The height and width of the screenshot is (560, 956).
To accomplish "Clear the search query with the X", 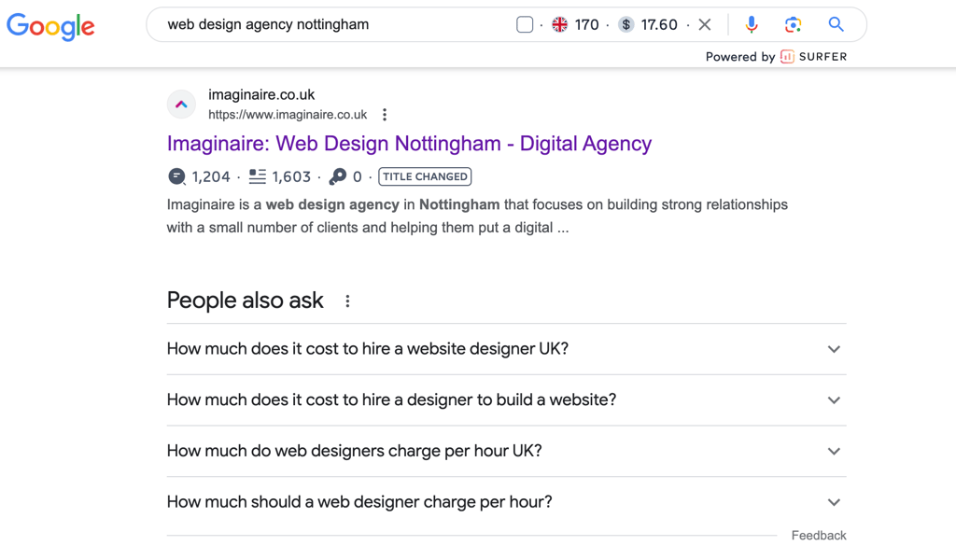I will [705, 24].
